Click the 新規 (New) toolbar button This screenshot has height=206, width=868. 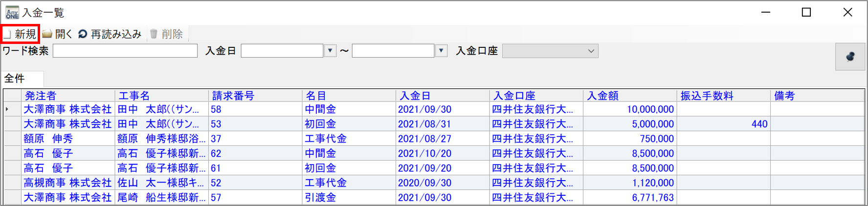[x=20, y=34]
